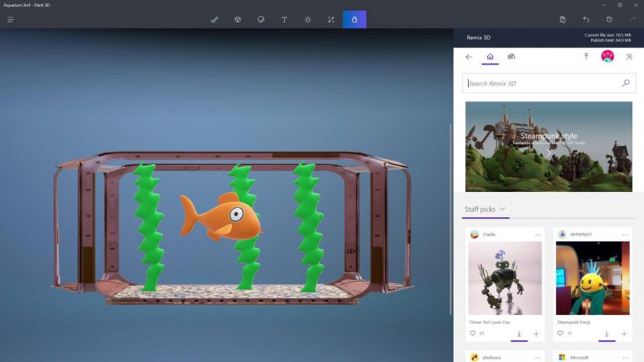Select the Brushes art tools icon
This screenshot has height=362, width=644.
(x=215, y=19)
